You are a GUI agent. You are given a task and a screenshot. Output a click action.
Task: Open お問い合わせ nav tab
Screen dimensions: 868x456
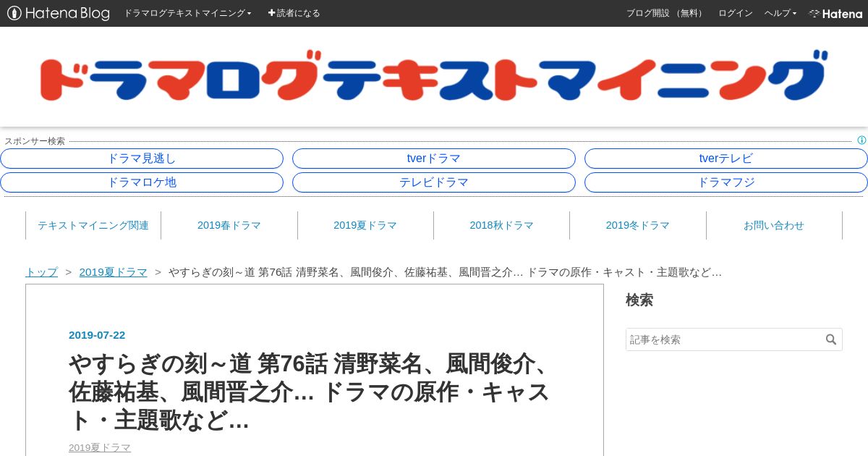[774, 225]
